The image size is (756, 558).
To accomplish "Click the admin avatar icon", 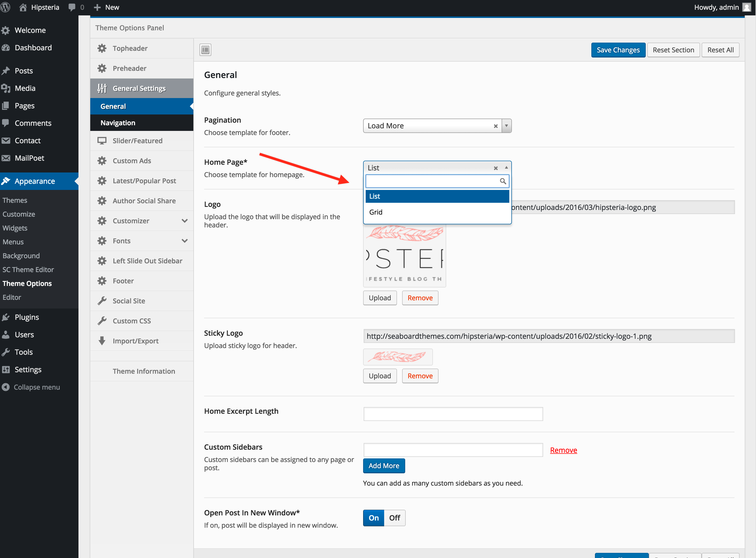I will [x=746, y=7].
